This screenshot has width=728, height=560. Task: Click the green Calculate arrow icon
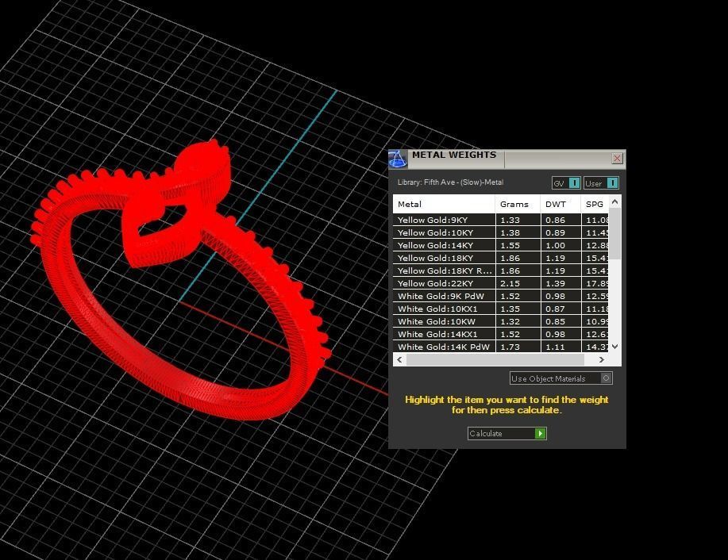click(541, 433)
